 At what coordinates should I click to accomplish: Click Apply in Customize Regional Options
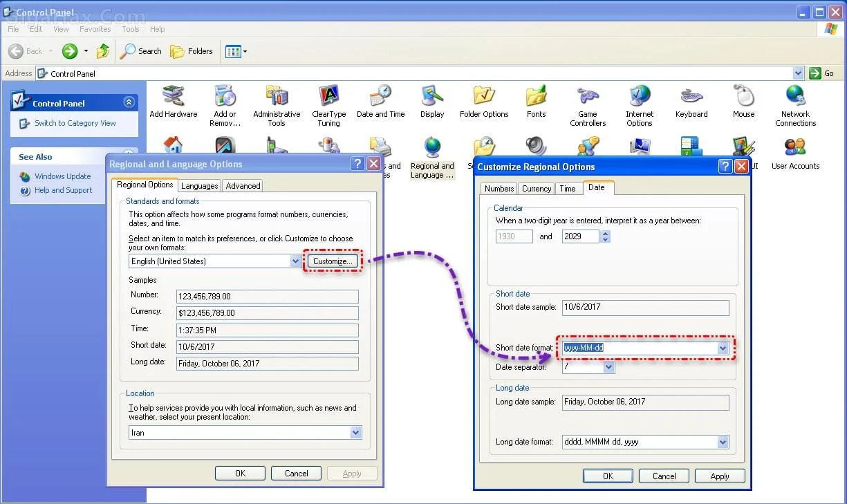(719, 476)
